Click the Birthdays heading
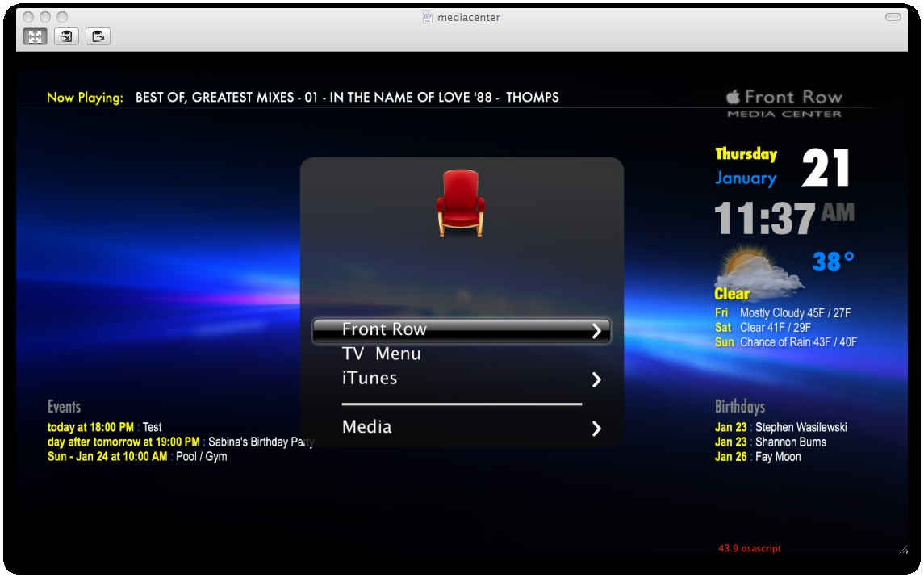The width and height of the screenshot is (924, 578). [739, 407]
